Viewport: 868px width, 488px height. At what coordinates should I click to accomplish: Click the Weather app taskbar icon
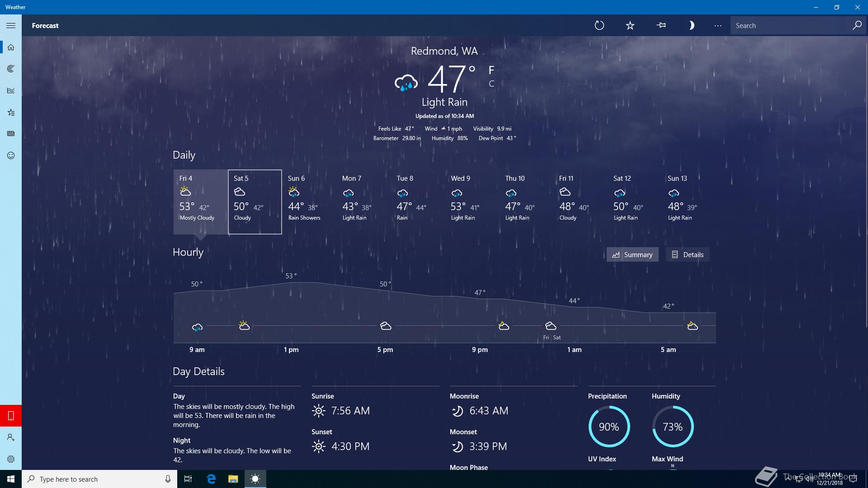[x=255, y=479]
